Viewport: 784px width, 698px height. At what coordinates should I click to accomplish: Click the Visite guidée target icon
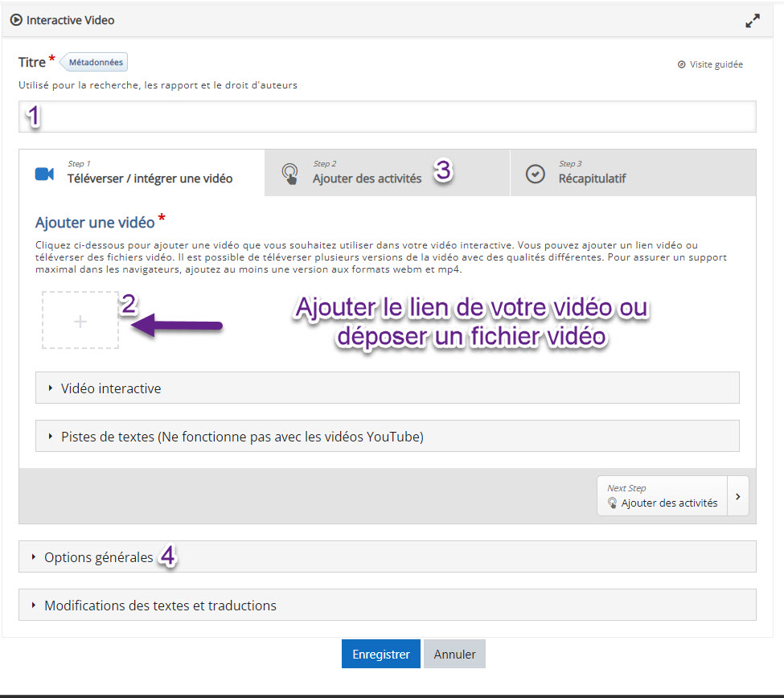[681, 64]
